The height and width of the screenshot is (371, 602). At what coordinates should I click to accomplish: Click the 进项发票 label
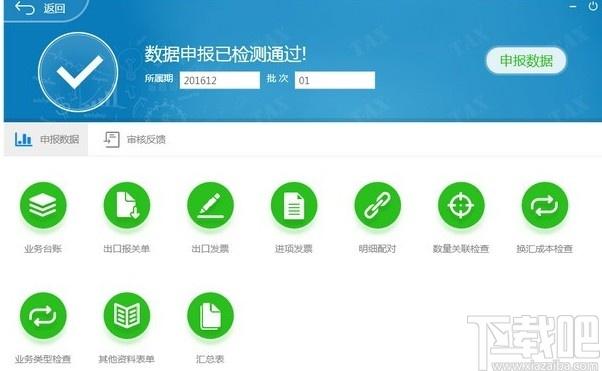pos(294,249)
